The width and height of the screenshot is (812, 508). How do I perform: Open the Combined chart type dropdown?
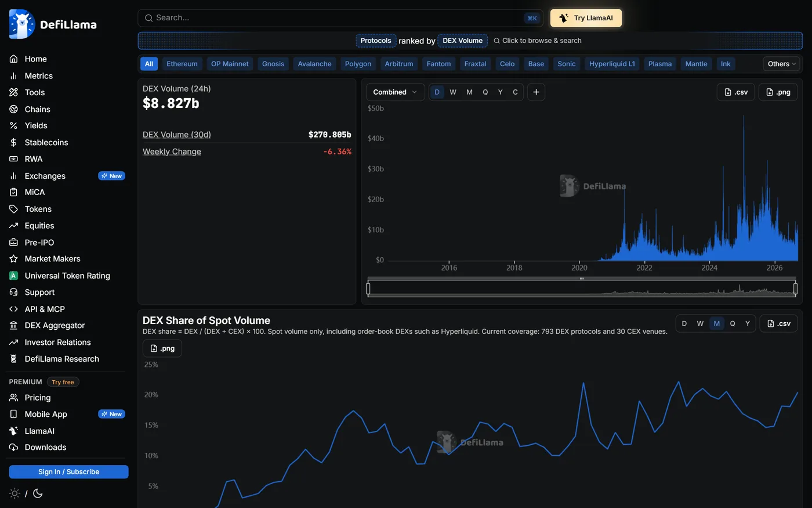coord(395,92)
